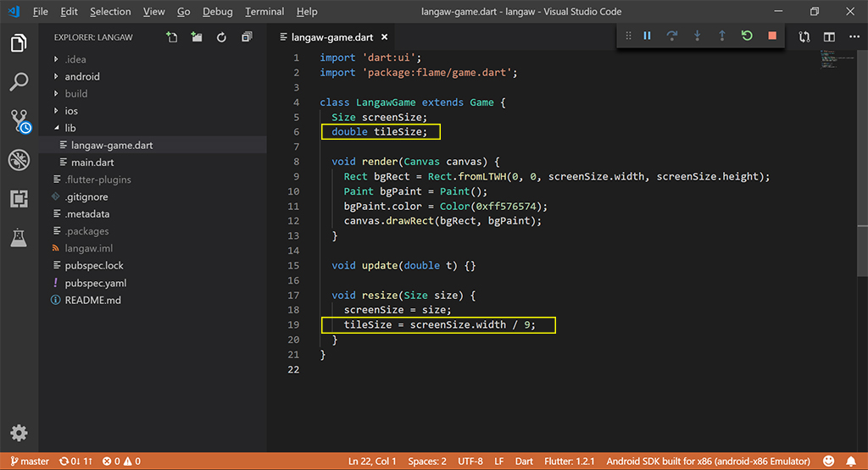Pause the debug session
Viewport: 868px width, 470px height.
[x=647, y=36]
